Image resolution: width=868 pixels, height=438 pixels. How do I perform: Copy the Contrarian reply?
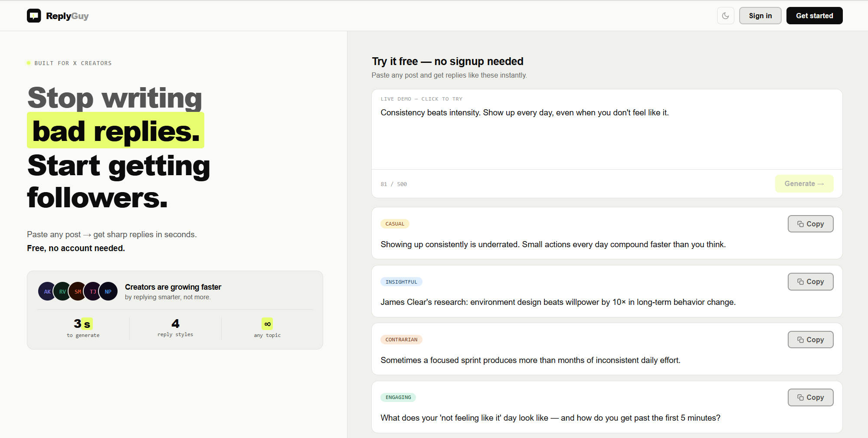[x=810, y=340]
